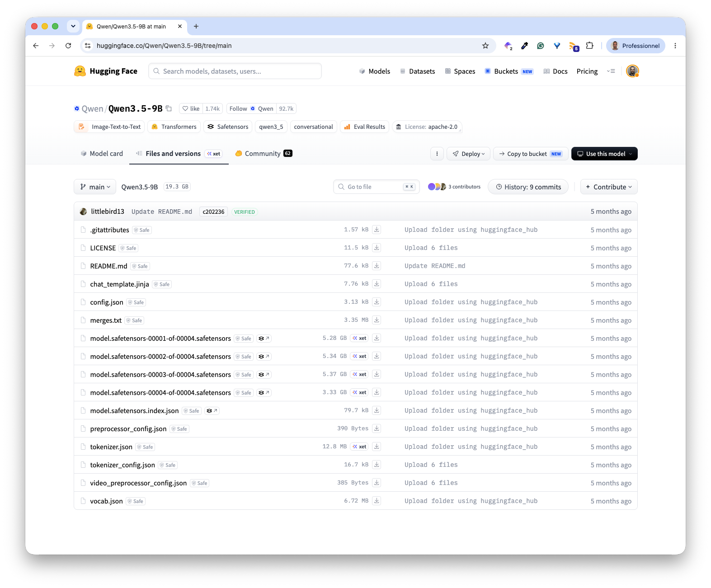This screenshot has height=588, width=711.
Task: View the 3 contributors list
Action: [454, 187]
